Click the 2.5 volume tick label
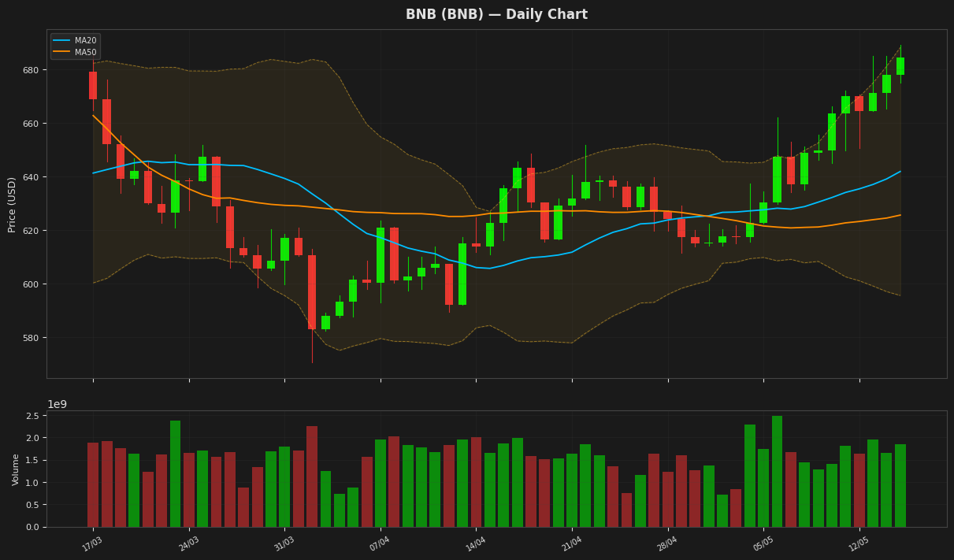954x560 pixels. [33, 416]
